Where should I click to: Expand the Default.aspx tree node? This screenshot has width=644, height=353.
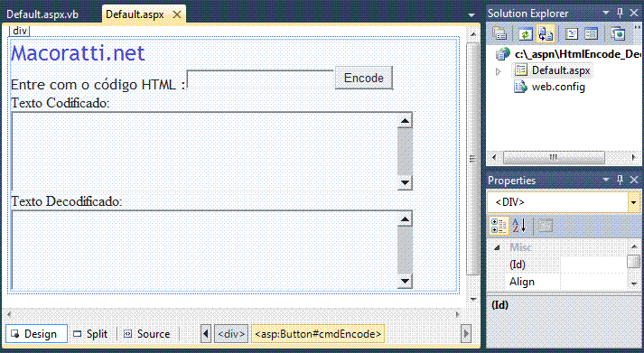click(499, 71)
